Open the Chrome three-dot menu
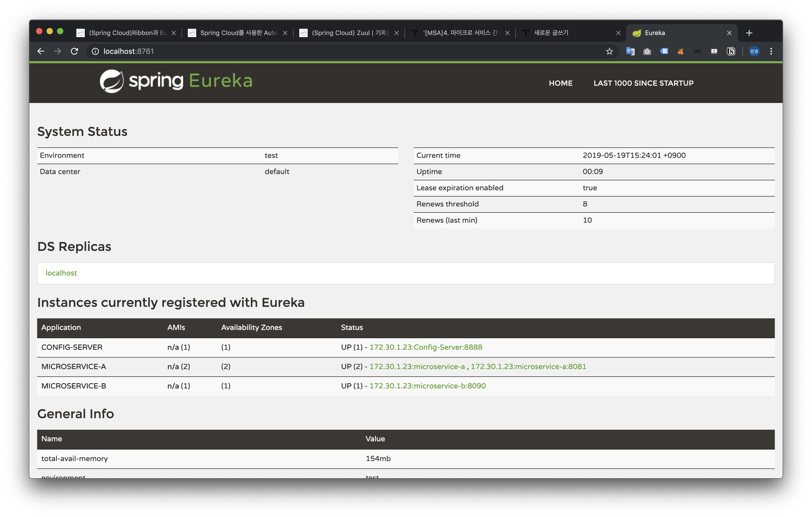The width and height of the screenshot is (812, 517). click(771, 51)
